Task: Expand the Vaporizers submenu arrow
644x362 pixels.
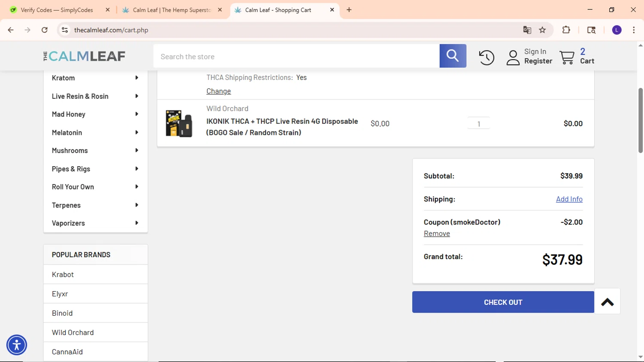Action: pyautogui.click(x=137, y=223)
